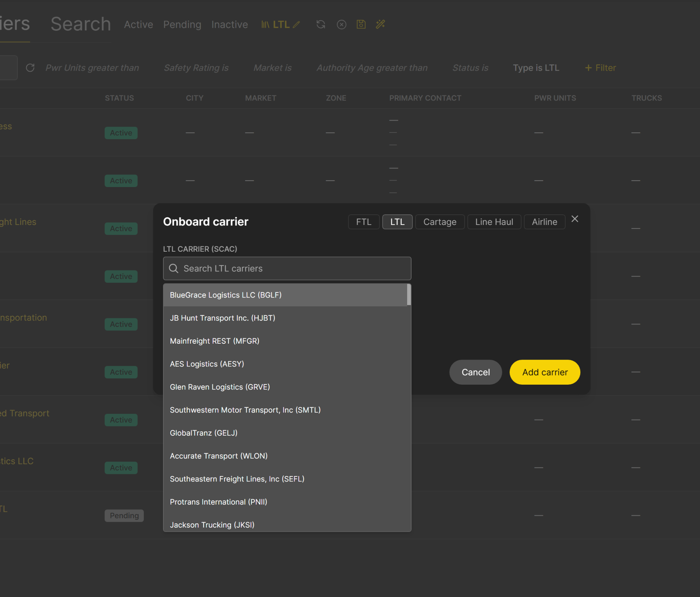Screen dimensions: 700x597
Task: Click the clear view circle-x icon
Action: point(341,25)
